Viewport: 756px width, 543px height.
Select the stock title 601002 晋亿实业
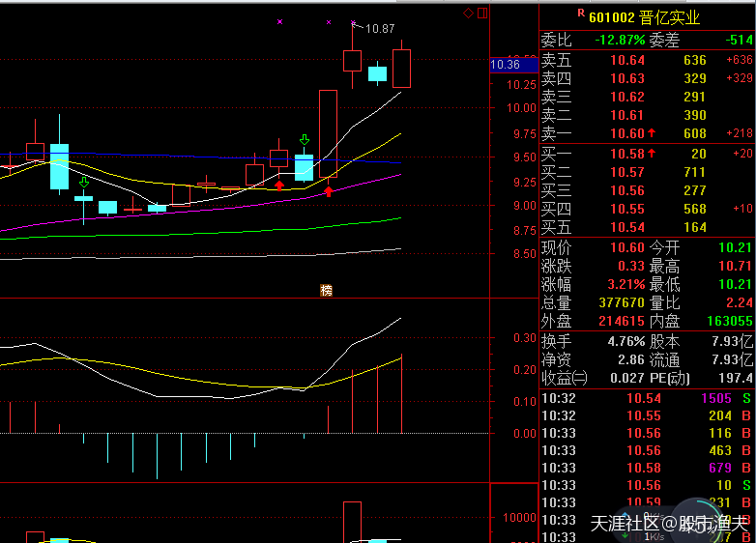pyautogui.click(x=644, y=17)
